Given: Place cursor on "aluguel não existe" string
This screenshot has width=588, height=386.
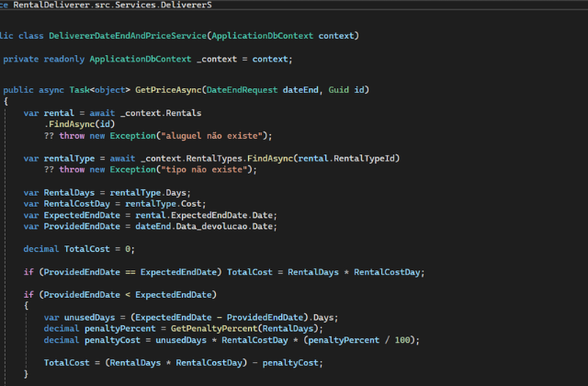Looking at the screenshot, I should pyautogui.click(x=212, y=135).
